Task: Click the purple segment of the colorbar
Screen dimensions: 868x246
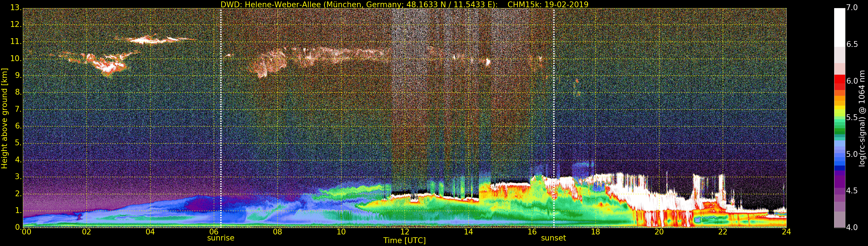Action: [x=839, y=182]
